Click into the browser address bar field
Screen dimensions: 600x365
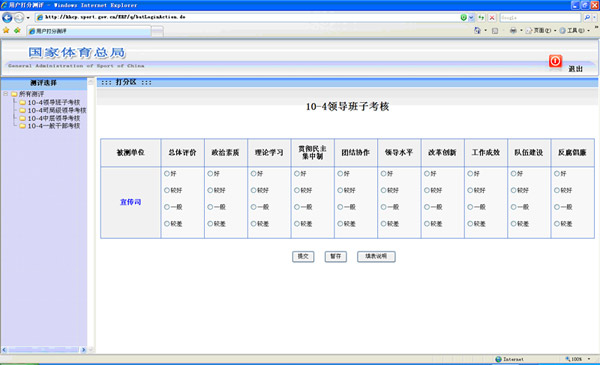click(x=249, y=17)
